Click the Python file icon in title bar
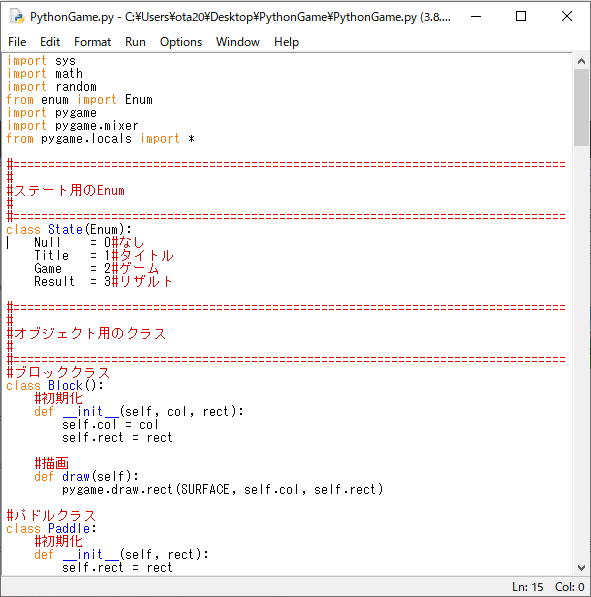Screen dimensions: 591x597 [x=17, y=17]
